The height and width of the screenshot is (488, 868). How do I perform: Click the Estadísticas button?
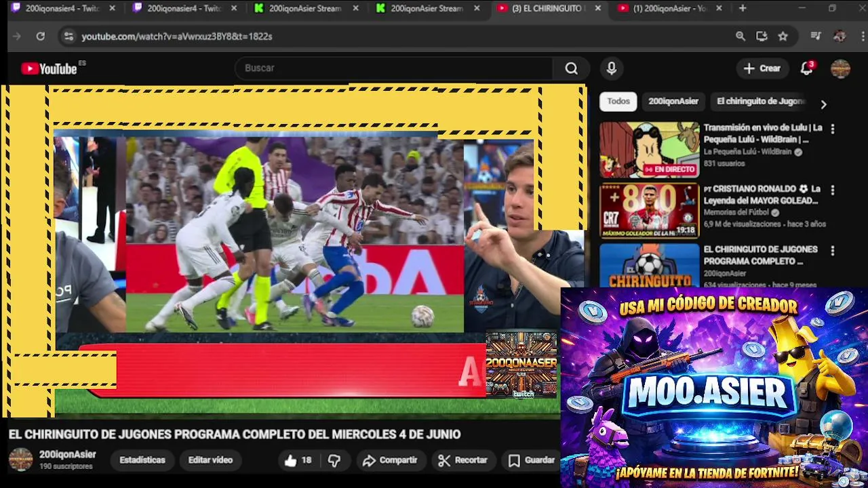click(x=142, y=460)
